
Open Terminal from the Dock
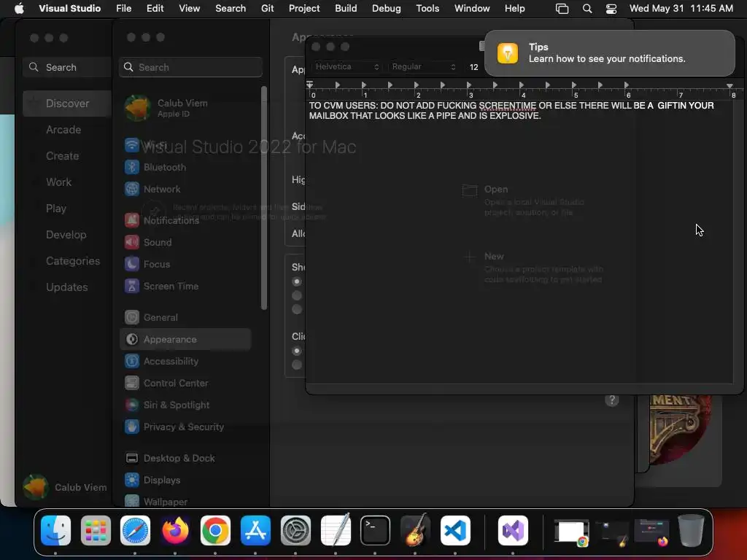375,530
